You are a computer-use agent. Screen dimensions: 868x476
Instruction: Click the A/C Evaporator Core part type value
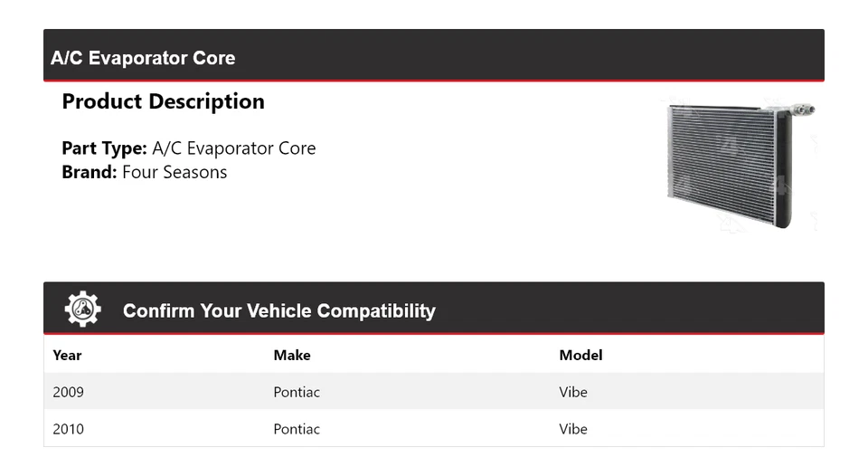pyautogui.click(x=234, y=148)
